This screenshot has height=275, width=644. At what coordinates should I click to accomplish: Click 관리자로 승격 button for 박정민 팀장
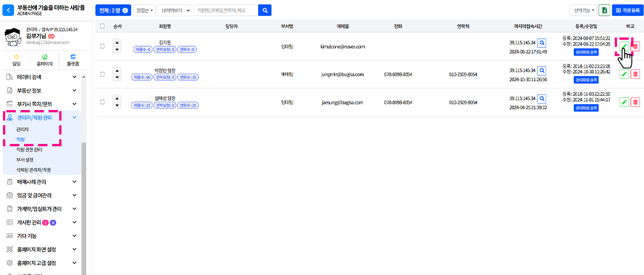click(x=585, y=80)
